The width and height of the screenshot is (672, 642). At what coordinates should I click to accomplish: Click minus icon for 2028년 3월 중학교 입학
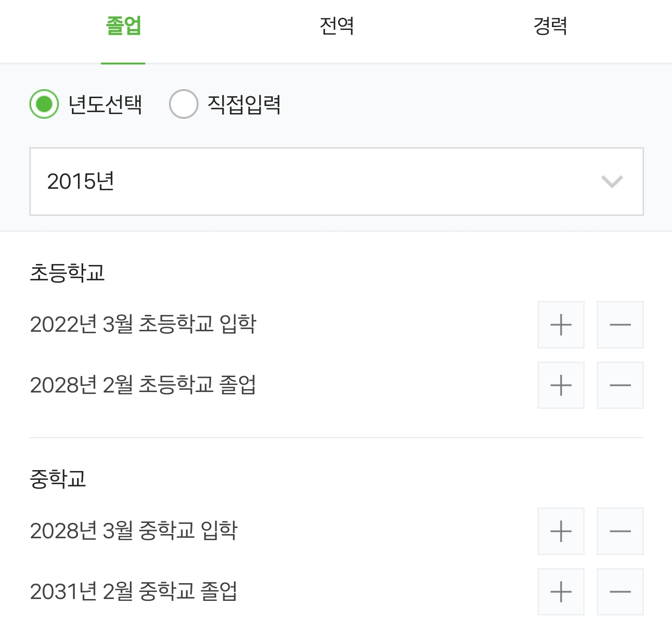coord(620,531)
